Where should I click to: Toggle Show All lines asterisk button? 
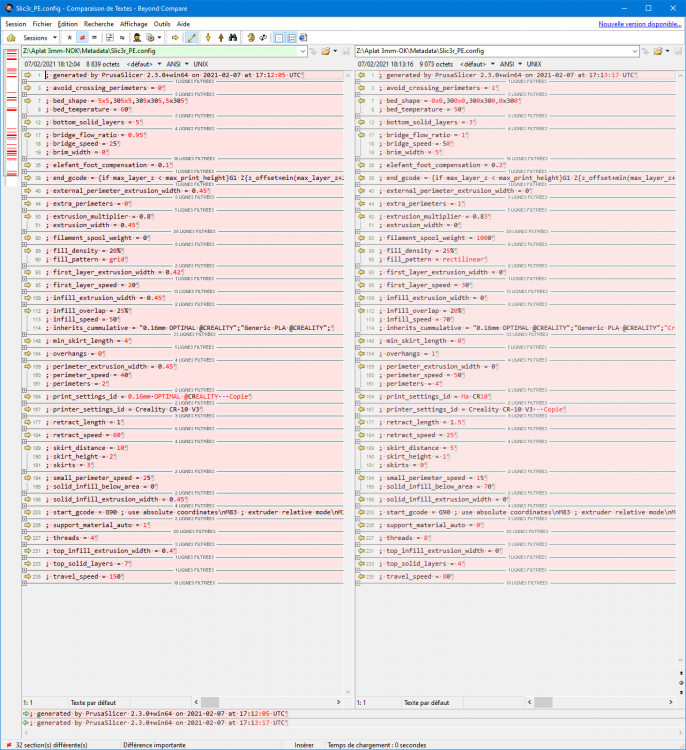click(69, 37)
